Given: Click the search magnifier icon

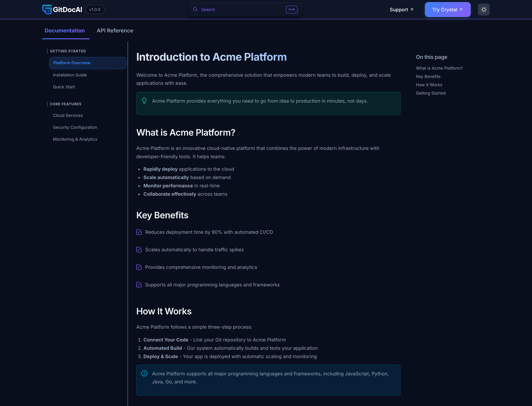Looking at the screenshot, I should (x=195, y=9).
